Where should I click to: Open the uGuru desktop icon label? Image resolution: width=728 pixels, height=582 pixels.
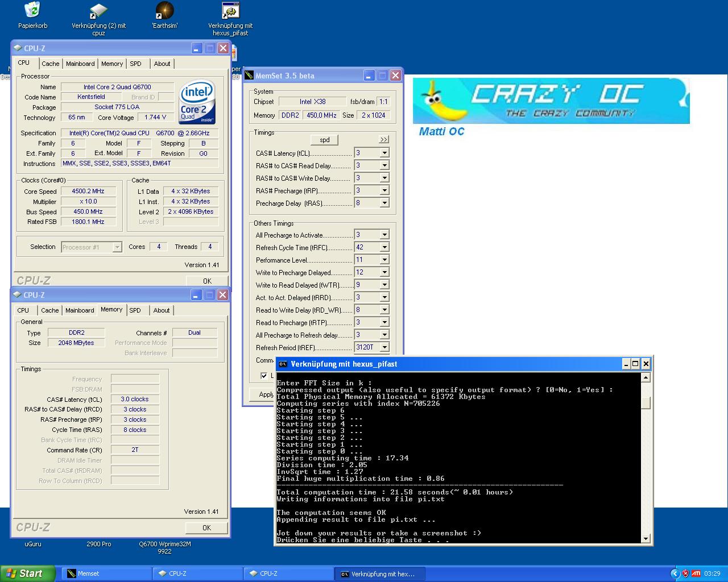click(x=33, y=544)
